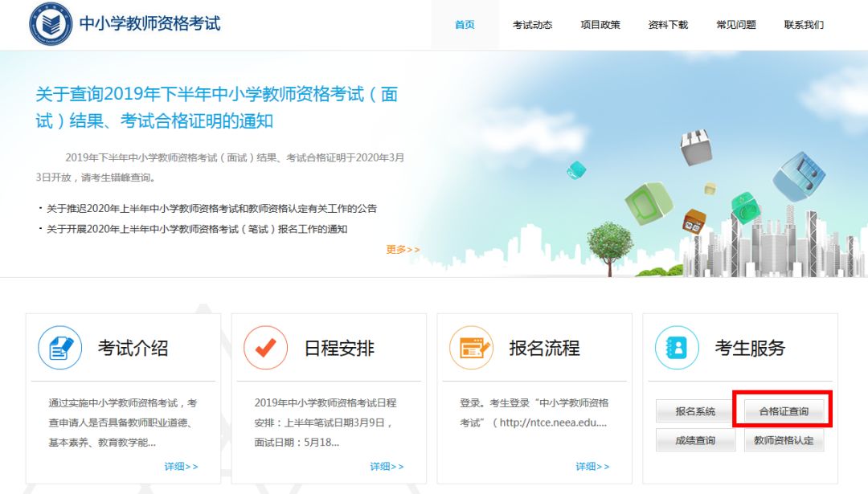Click the NTCE site logo emblem
This screenshot has width=868, height=494.
coord(50,24)
